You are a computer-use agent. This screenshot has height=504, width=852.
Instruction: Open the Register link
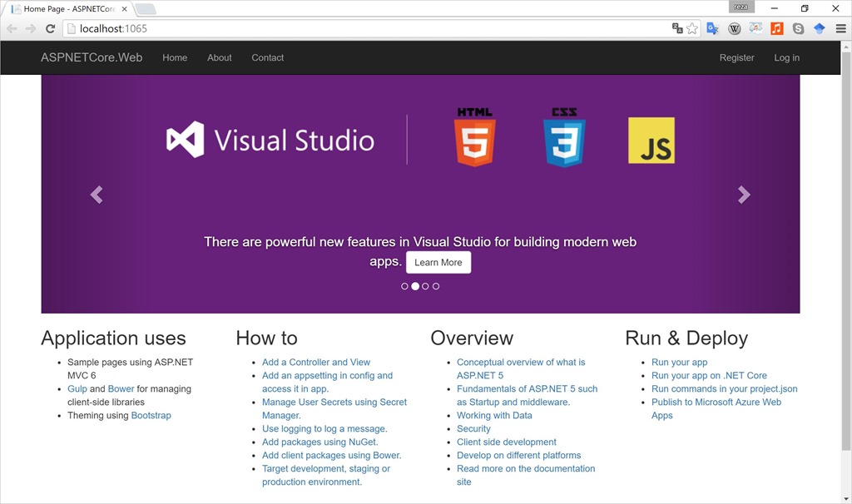point(736,57)
